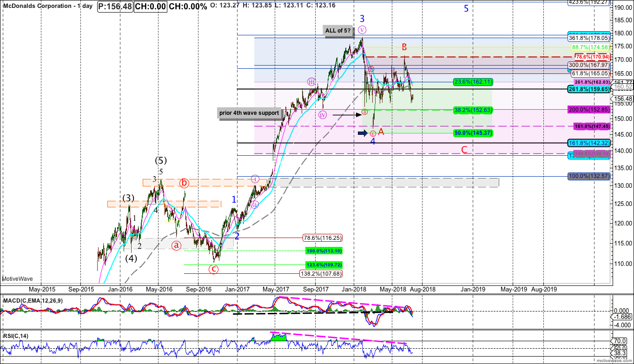Select the Jan-2019 date on the time axis
The image size is (634, 364).
[473, 289]
